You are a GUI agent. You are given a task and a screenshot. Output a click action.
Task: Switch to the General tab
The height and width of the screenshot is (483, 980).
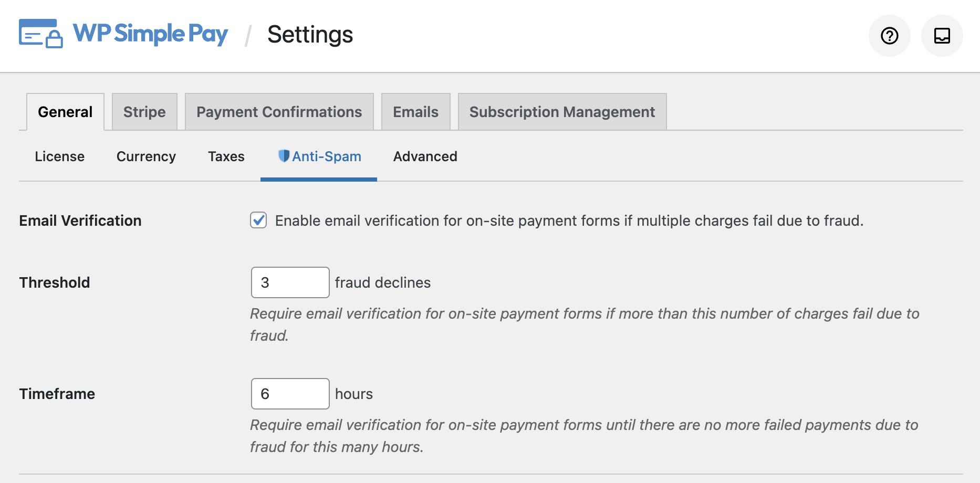(65, 111)
